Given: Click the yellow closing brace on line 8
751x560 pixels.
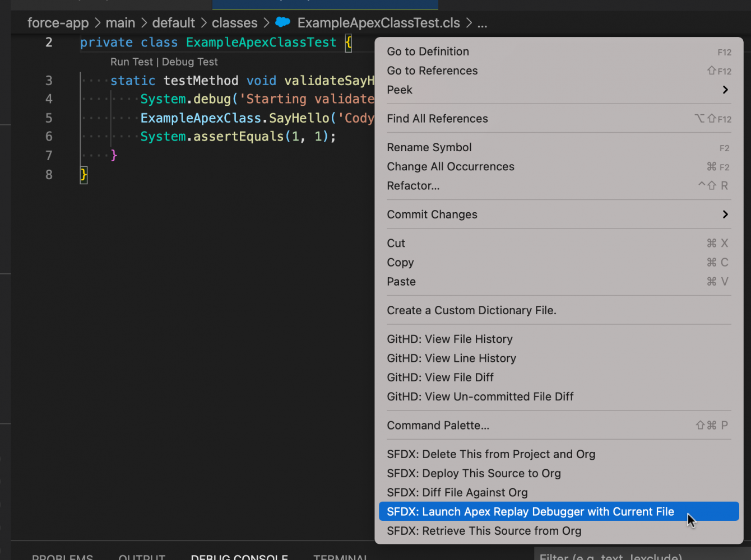Looking at the screenshot, I should [x=84, y=175].
